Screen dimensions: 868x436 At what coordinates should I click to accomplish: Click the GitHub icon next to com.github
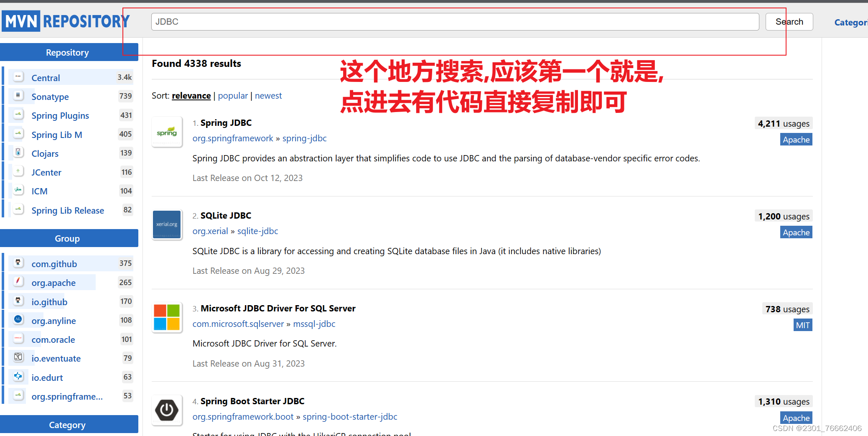tap(18, 263)
